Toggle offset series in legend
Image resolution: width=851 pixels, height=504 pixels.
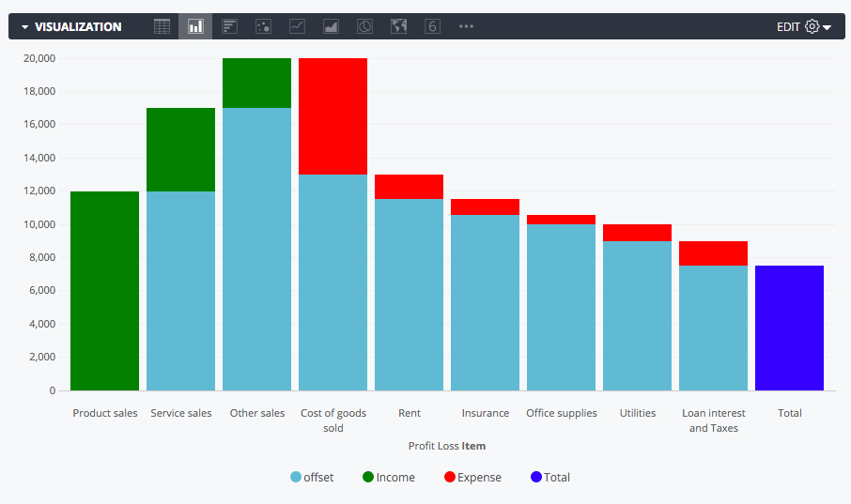(312, 478)
